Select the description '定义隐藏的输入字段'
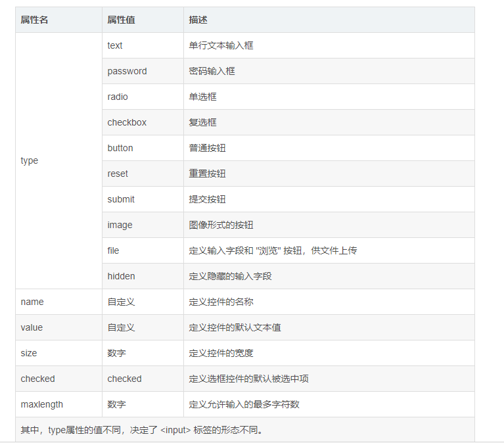504x445 pixels. pyautogui.click(x=231, y=276)
